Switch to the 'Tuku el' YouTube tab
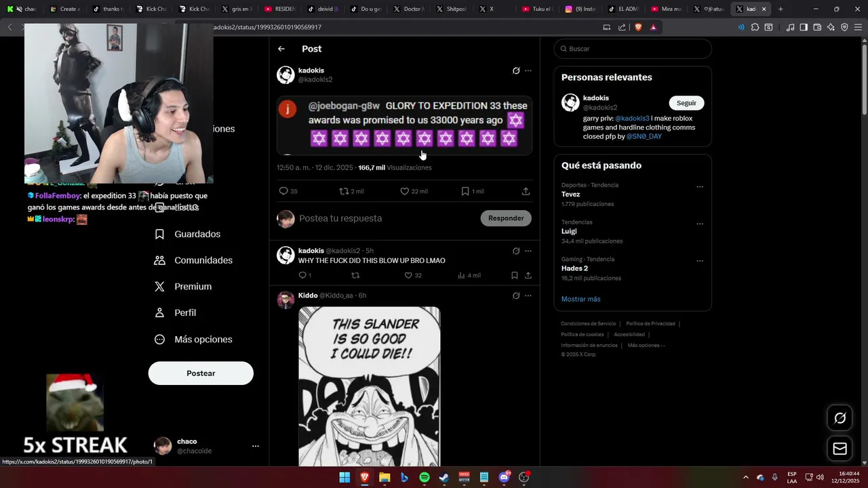 (537, 9)
